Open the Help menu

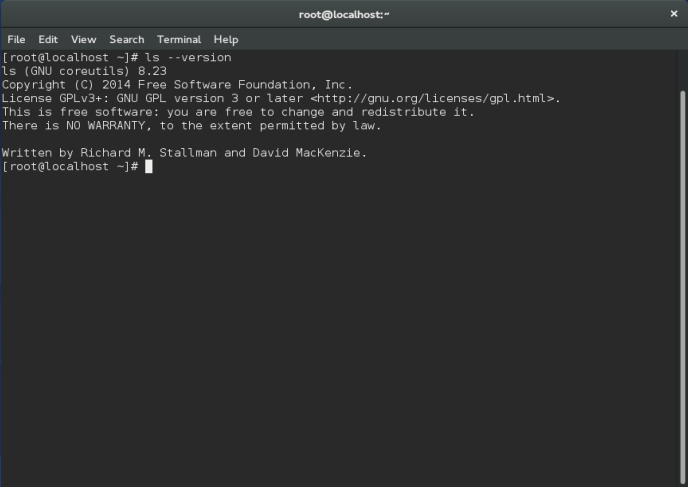pyautogui.click(x=226, y=39)
